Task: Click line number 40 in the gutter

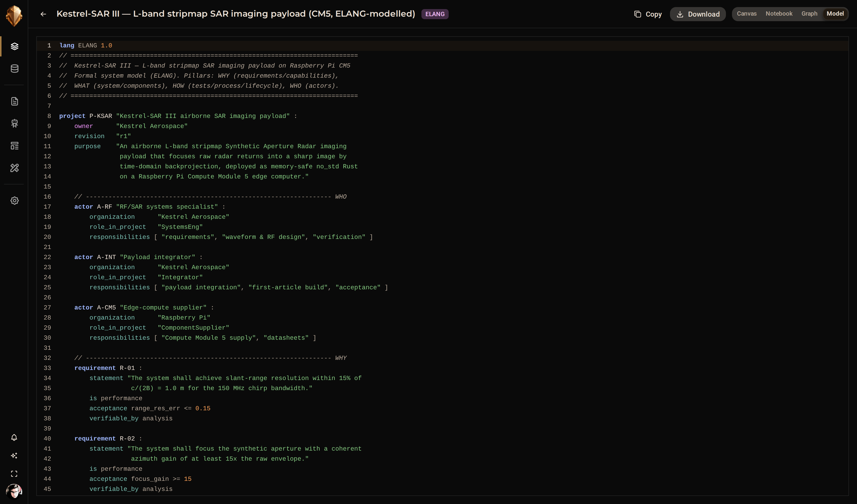Action: click(x=47, y=439)
